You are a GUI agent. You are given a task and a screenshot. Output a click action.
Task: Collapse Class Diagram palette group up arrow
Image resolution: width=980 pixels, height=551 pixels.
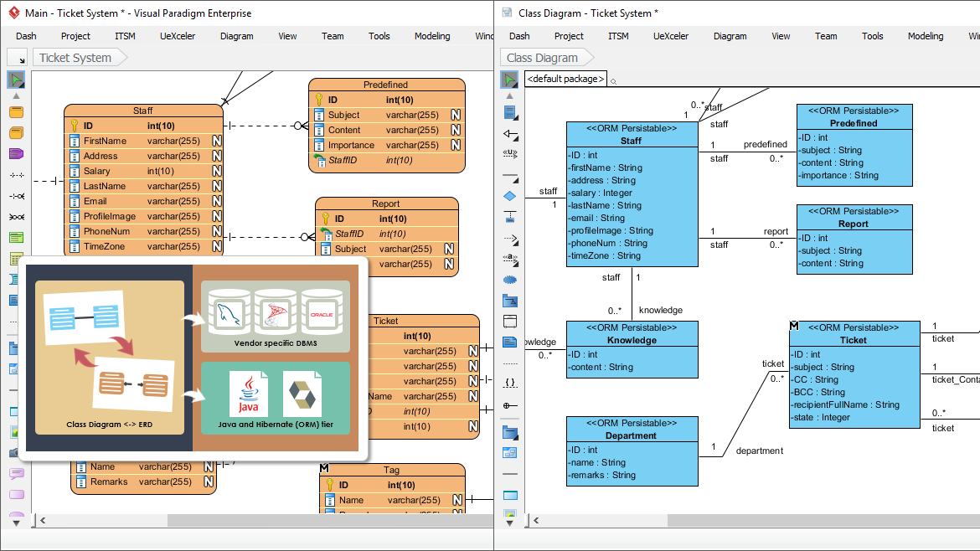(509, 96)
